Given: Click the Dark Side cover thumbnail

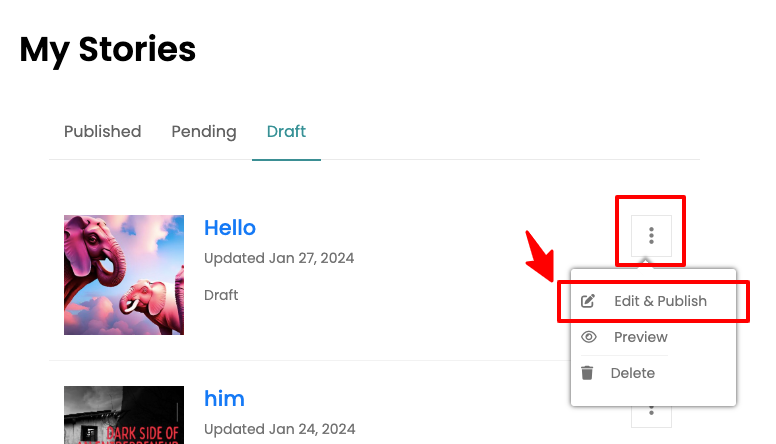Looking at the screenshot, I should tap(124, 415).
